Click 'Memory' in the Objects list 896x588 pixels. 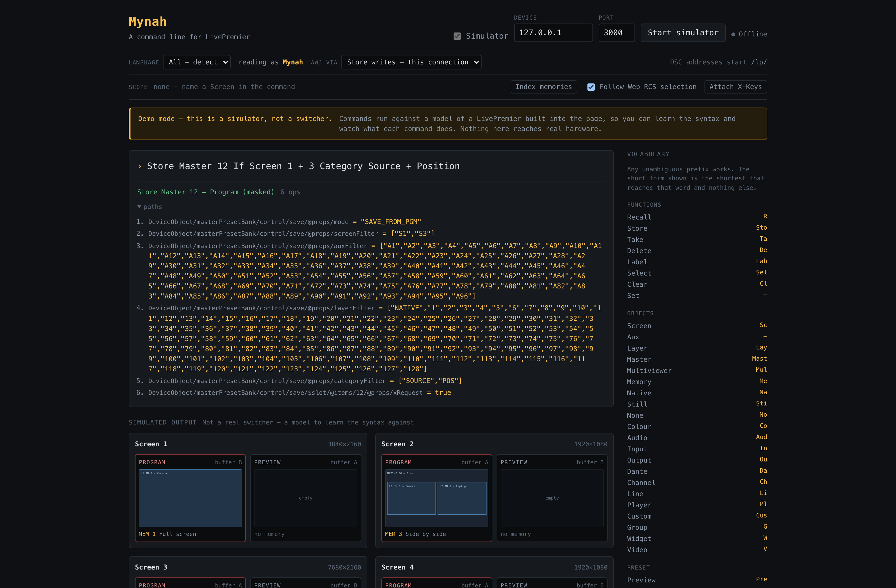(x=639, y=382)
